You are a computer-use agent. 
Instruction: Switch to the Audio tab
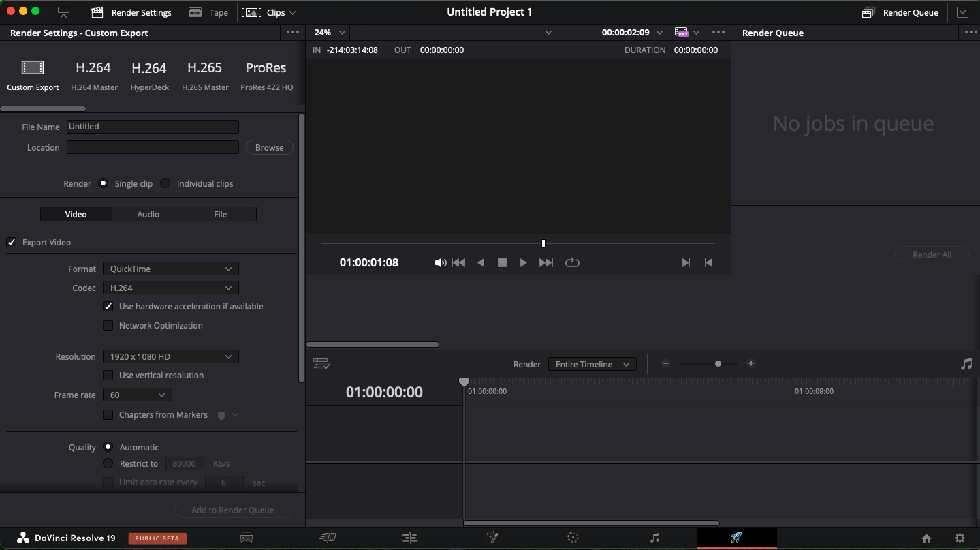tap(148, 214)
